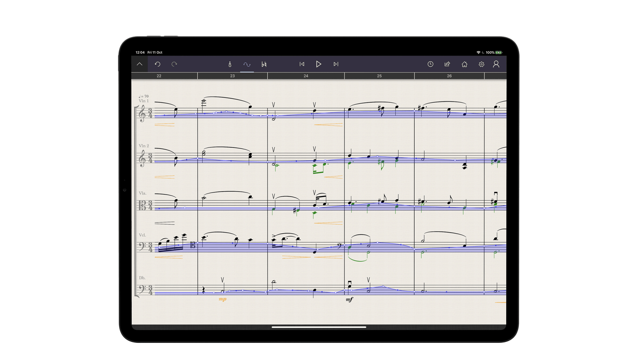Select the mf dynamic in double bass
Screen dimensions: 644x362
pos(349,299)
